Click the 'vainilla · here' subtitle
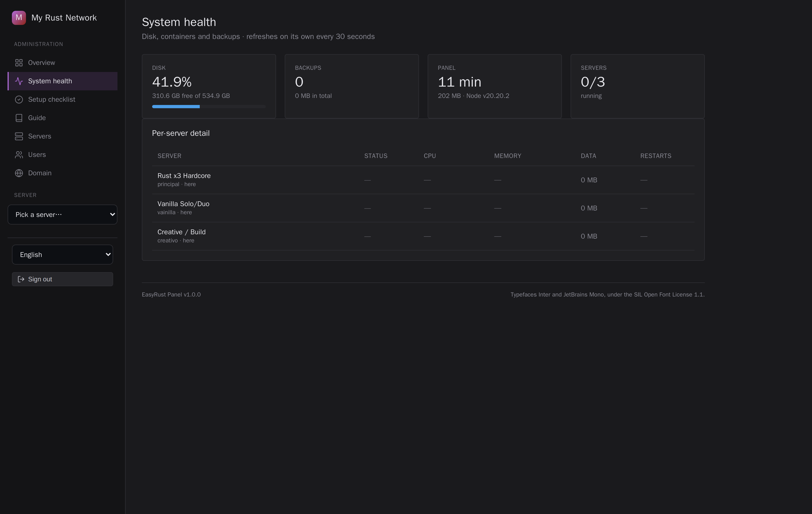 click(x=175, y=212)
